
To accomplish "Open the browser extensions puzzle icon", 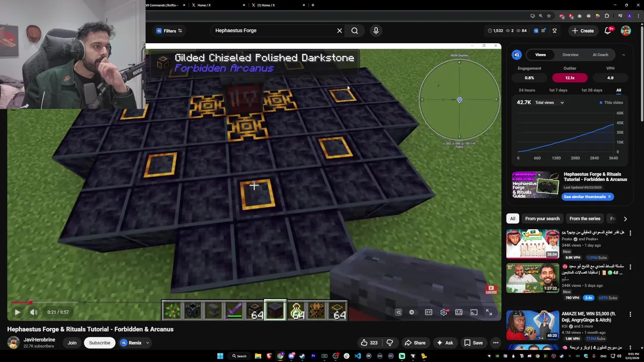I will [x=607, y=16].
